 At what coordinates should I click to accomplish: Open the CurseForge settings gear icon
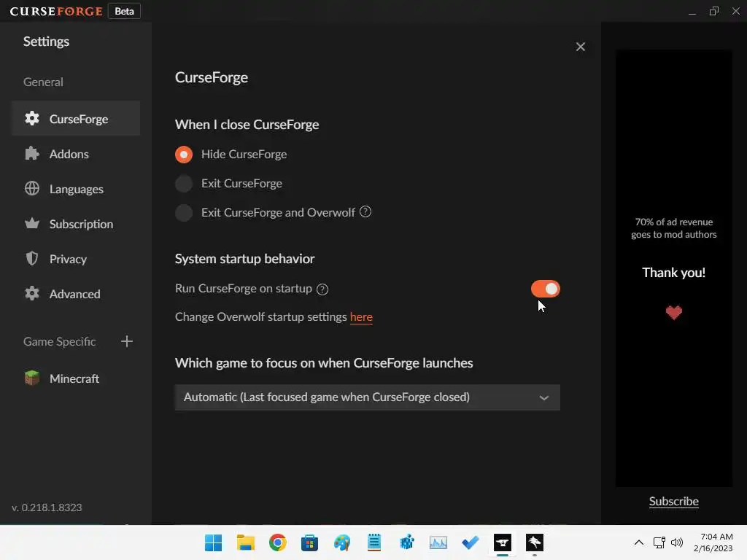tap(32, 118)
